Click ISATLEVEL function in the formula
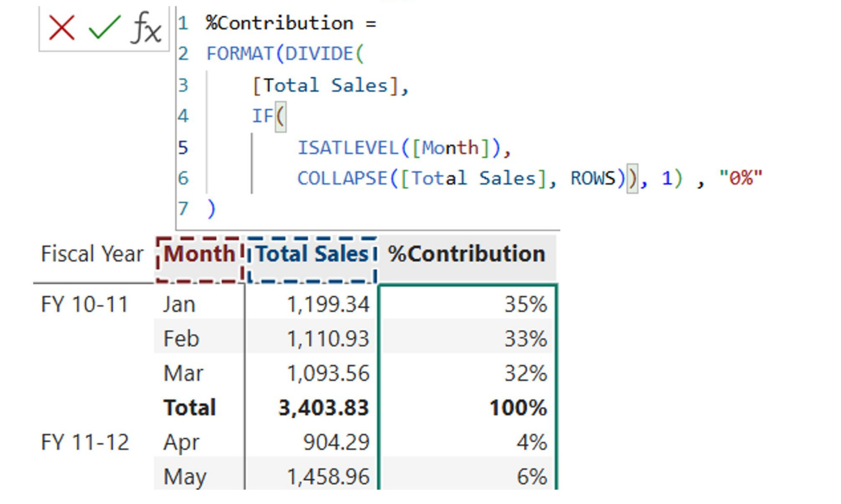The height and width of the screenshot is (504, 841). coord(348,148)
